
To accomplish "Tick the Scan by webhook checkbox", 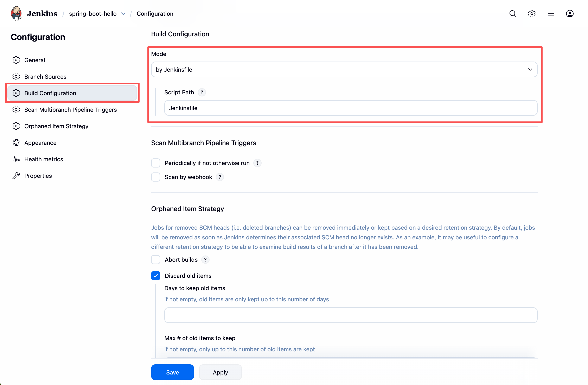I will (x=156, y=177).
